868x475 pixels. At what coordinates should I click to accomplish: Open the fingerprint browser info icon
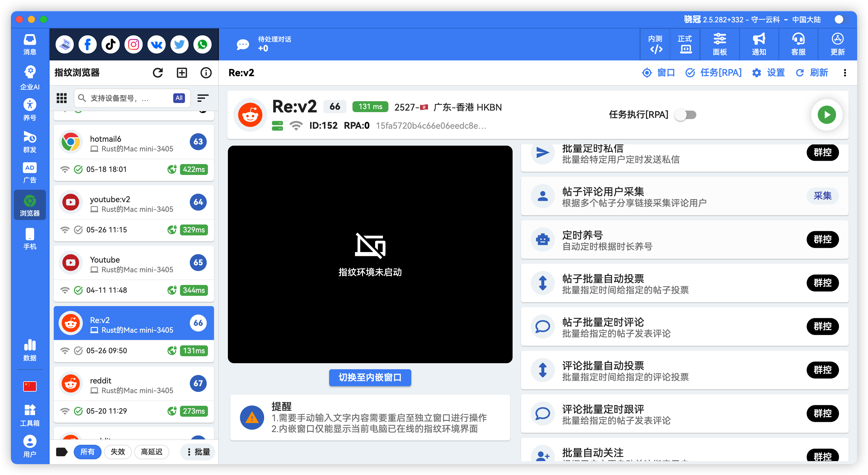(x=206, y=73)
